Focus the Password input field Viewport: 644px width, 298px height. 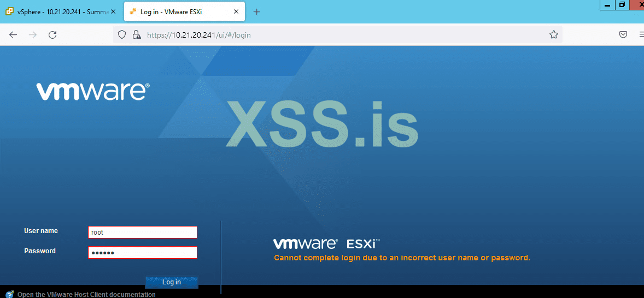[143, 253]
